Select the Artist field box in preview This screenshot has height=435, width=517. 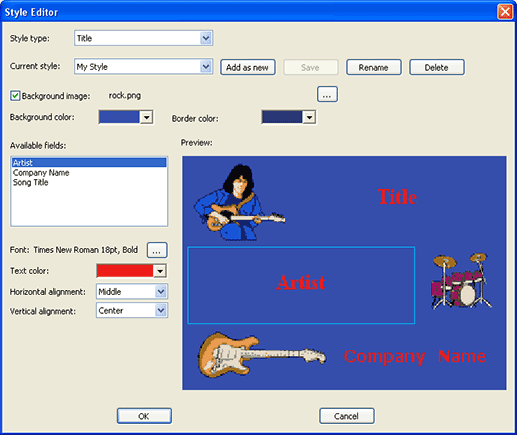pos(301,285)
